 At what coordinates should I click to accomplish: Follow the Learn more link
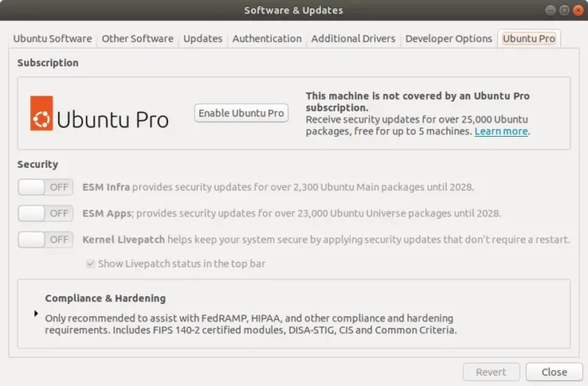(x=501, y=131)
